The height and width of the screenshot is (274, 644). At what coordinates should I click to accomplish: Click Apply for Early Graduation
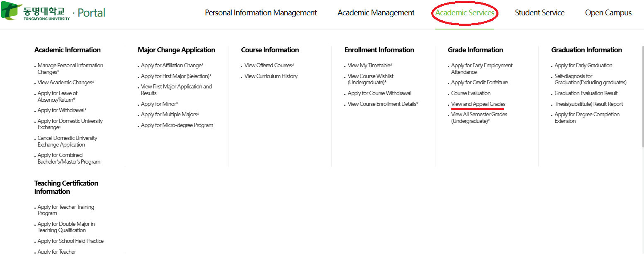(x=583, y=66)
